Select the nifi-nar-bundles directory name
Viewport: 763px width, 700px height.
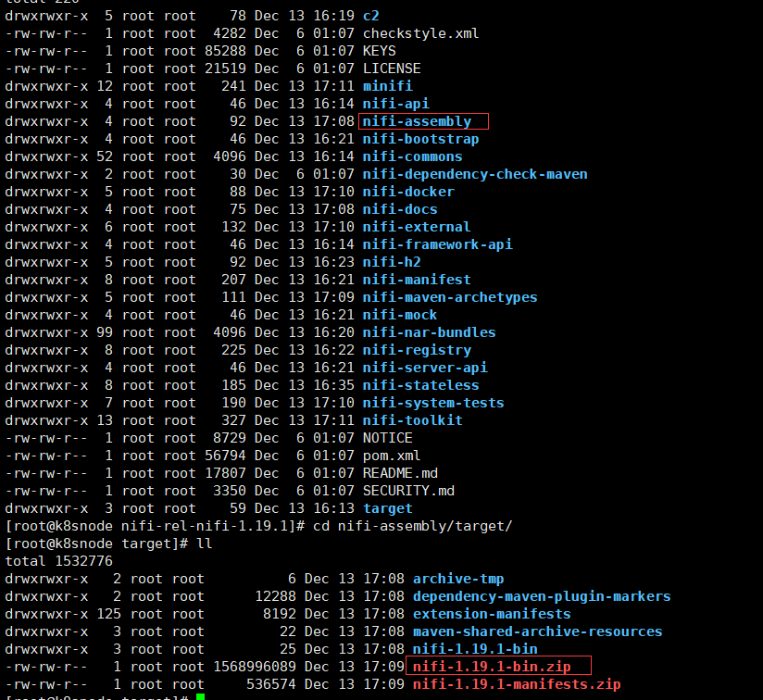tap(430, 332)
